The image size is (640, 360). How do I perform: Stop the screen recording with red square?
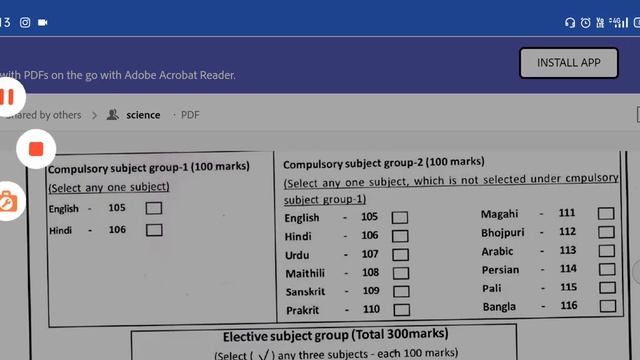coord(36,149)
